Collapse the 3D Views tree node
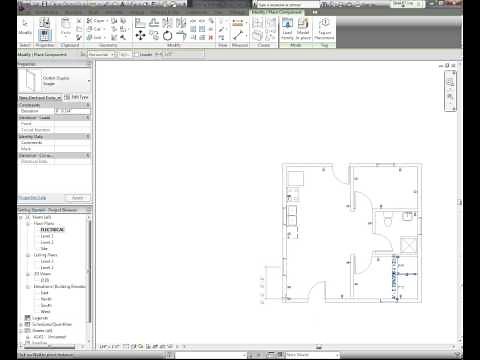The width and height of the screenshot is (480, 360). click(28, 274)
